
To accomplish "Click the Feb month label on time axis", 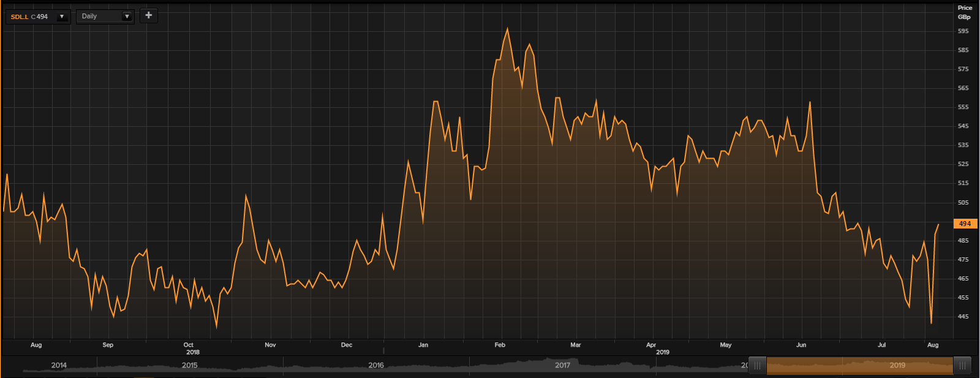I will coord(500,345).
